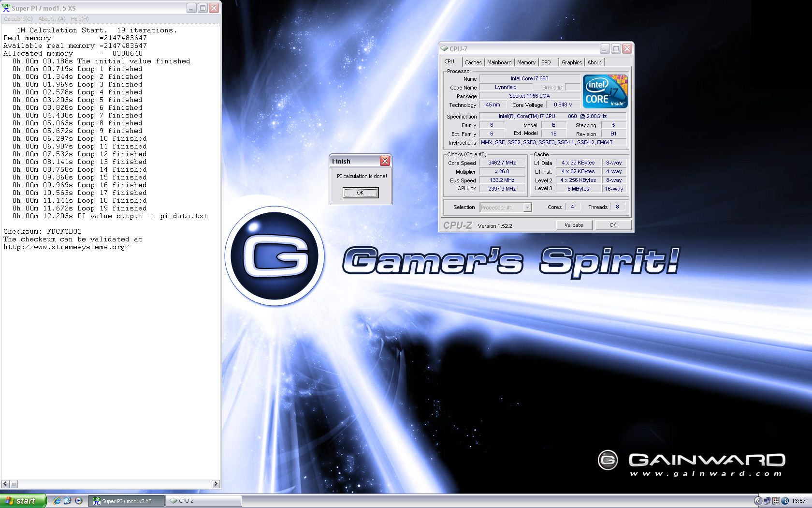Switch to Super PI taskbar button
812x508 pixels.
pyautogui.click(x=126, y=501)
